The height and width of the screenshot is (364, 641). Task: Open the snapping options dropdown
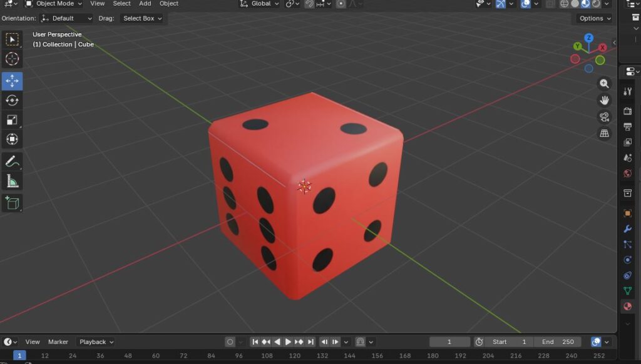324,4
